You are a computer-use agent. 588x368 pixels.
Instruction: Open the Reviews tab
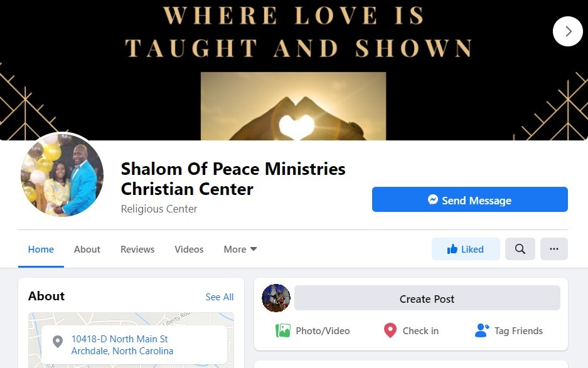click(x=137, y=250)
